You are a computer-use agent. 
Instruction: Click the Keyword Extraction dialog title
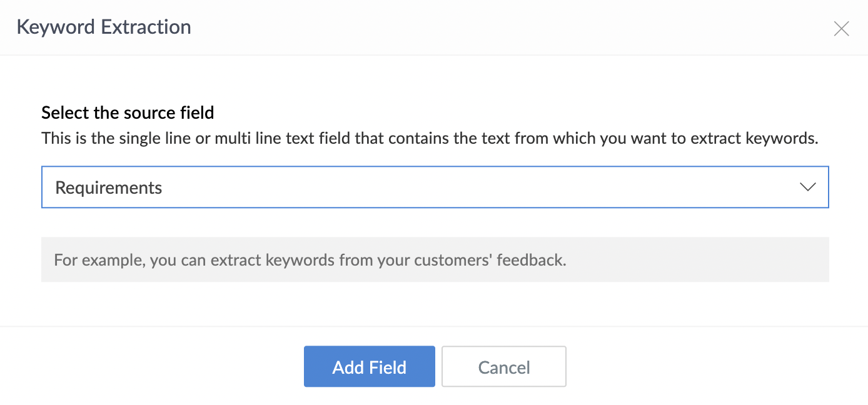(x=104, y=27)
